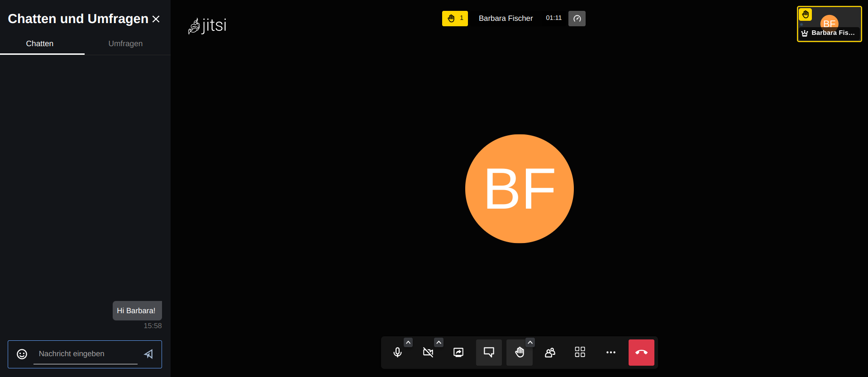Switch to the Umfragen tab
The image size is (868, 377).
[x=125, y=44]
